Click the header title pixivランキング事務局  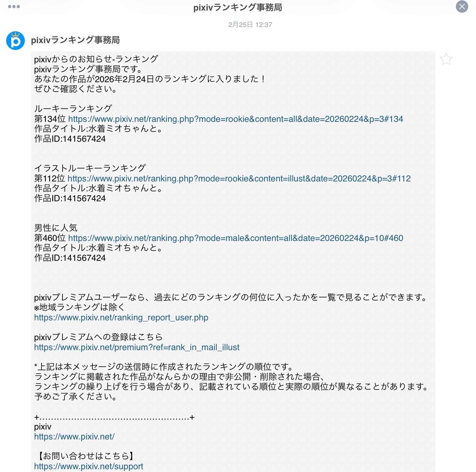(x=238, y=7)
